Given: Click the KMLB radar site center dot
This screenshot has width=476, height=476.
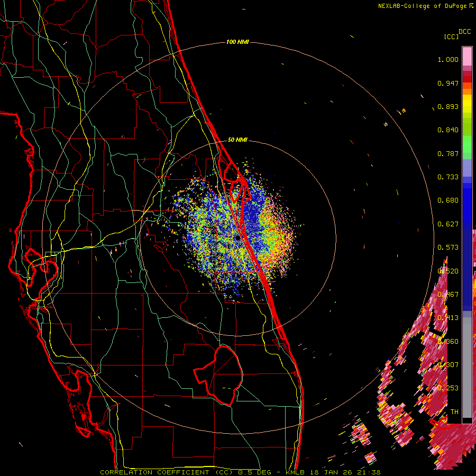Looking at the screenshot, I should [237, 239].
